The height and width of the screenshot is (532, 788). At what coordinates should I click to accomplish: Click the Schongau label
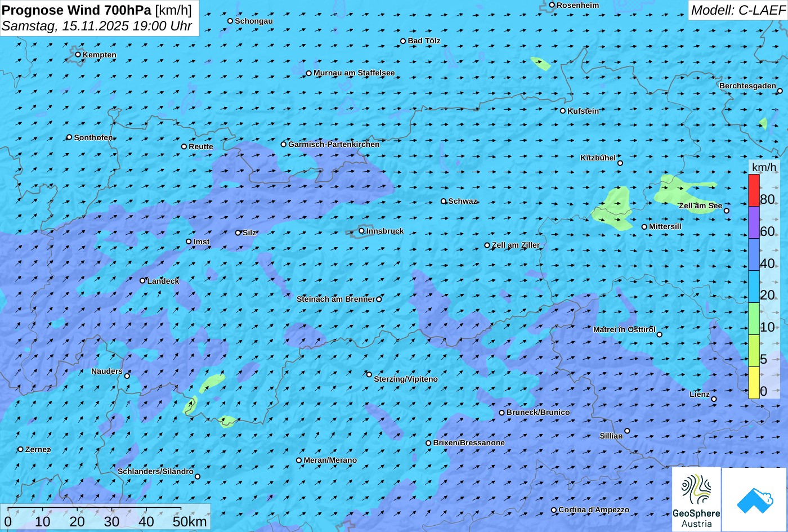254,21
